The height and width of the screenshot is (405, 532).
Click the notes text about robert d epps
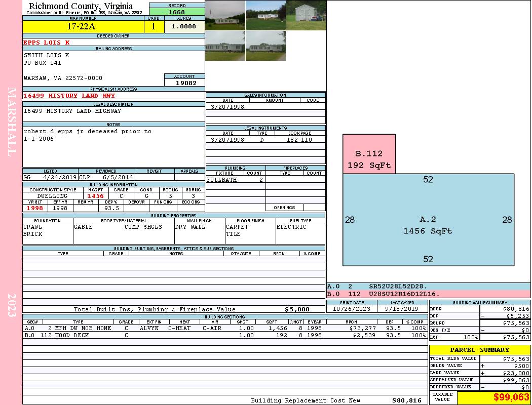pyautogui.click(x=88, y=135)
